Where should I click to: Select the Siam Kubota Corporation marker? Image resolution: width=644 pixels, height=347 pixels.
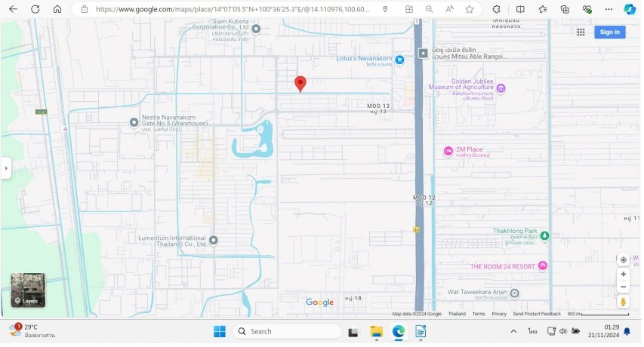[x=256, y=29]
